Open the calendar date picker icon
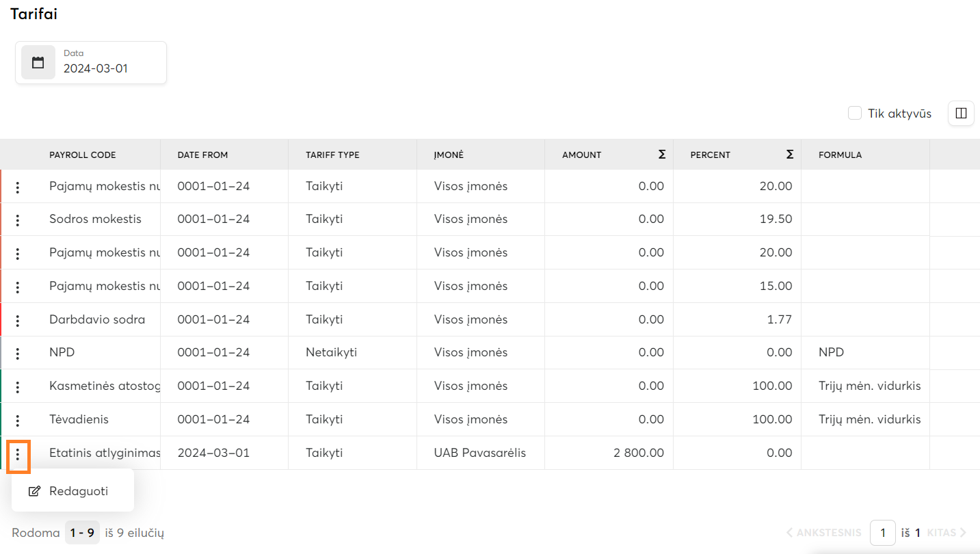 pyautogui.click(x=38, y=63)
